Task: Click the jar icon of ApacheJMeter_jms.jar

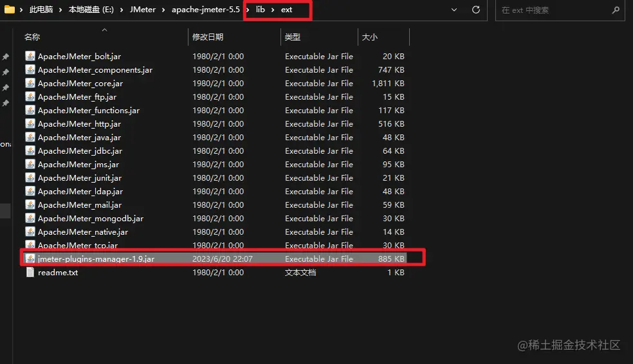Action: pos(30,164)
